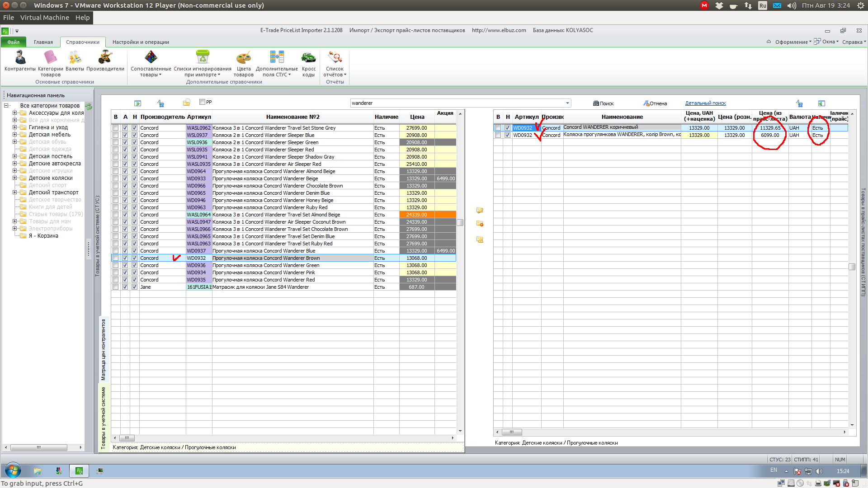Click the Ubuntu network indicator in top panel

[x=748, y=5]
